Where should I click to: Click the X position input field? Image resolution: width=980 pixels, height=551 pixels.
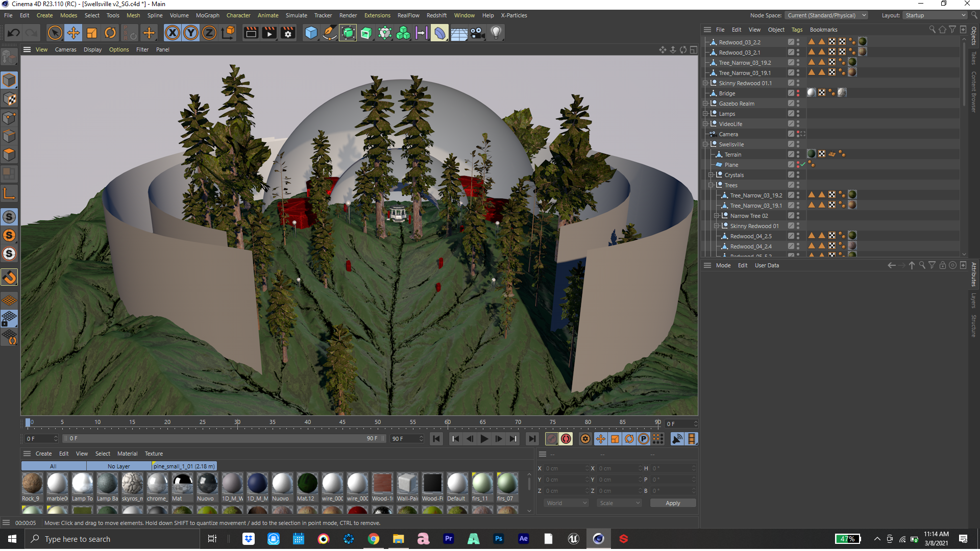point(567,468)
